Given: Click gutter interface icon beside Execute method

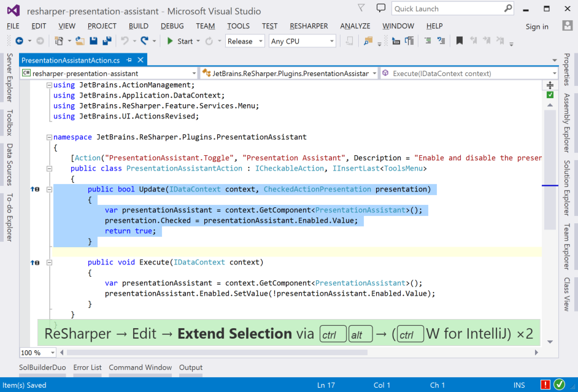Looking at the screenshot, I should [x=35, y=263].
